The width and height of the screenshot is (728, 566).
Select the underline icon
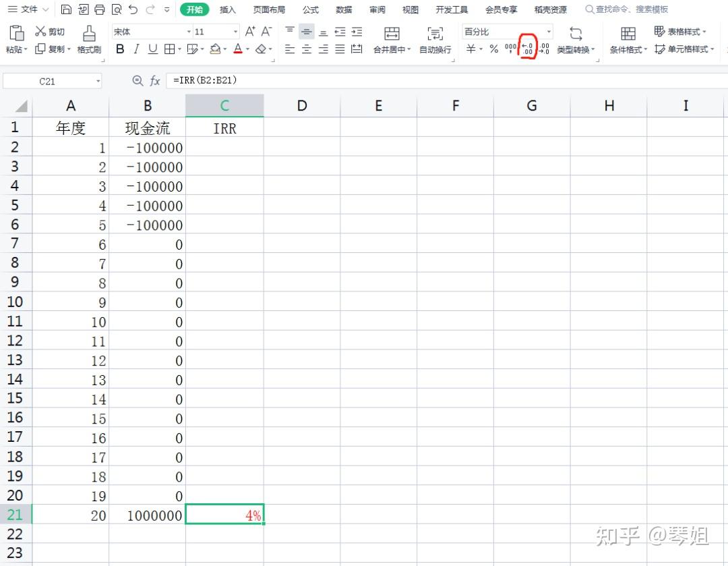pos(152,49)
